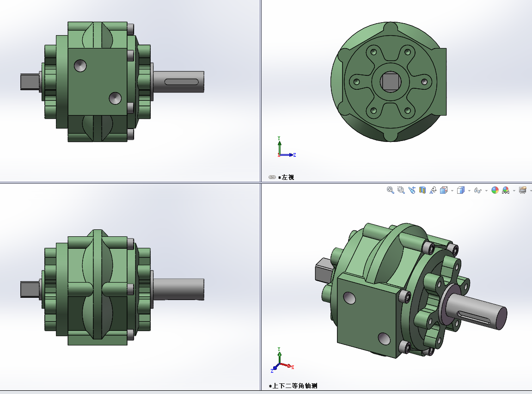Open the Dynamic Annotation Views icon
The width and height of the screenshot is (532, 394).
tap(433, 190)
